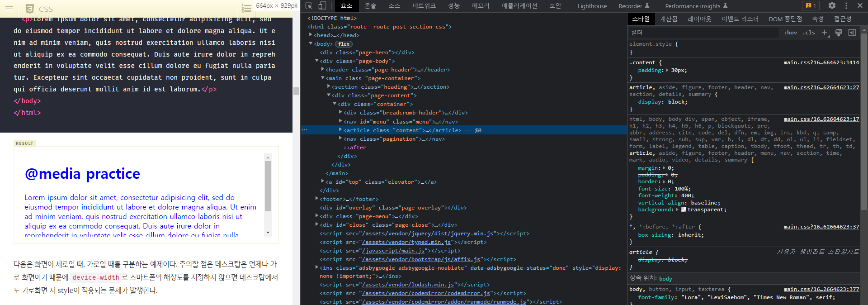Toggle the .cls class editor button

point(809,33)
